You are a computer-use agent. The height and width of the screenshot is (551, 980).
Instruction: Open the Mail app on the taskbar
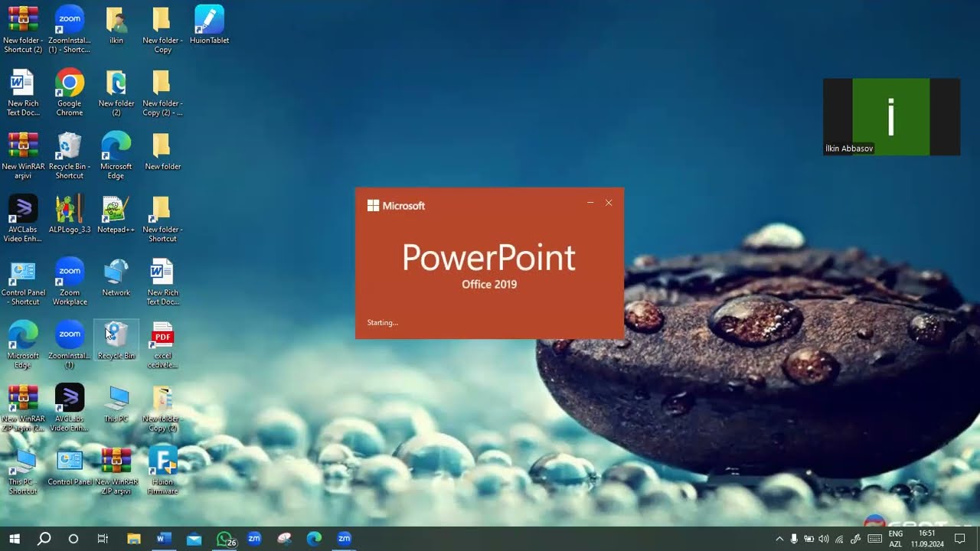(x=194, y=539)
